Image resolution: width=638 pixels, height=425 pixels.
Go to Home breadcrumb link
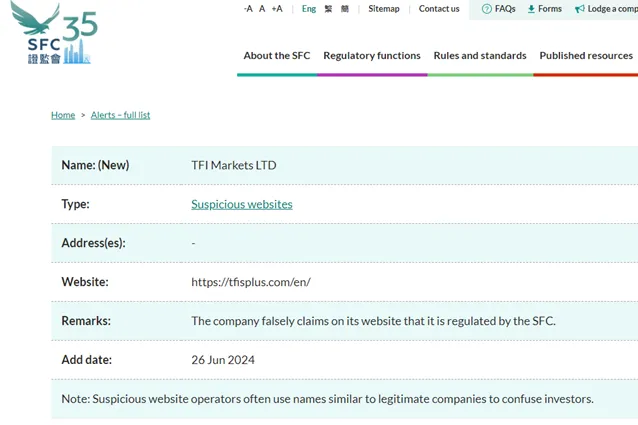(x=63, y=115)
